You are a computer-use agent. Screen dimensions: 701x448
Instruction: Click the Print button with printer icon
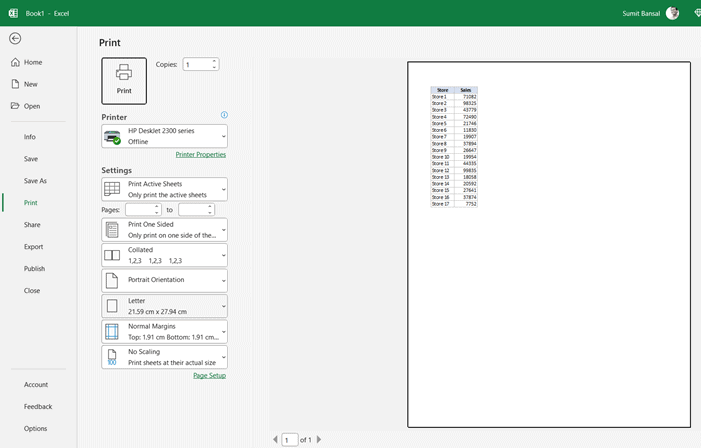click(x=124, y=80)
